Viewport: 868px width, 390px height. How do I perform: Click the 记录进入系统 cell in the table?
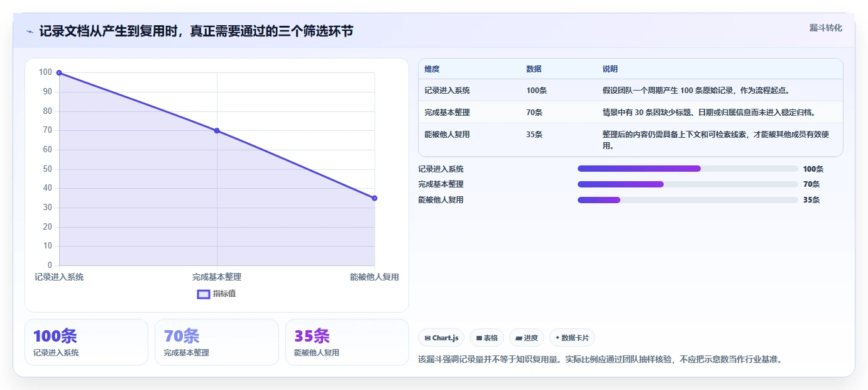point(447,91)
